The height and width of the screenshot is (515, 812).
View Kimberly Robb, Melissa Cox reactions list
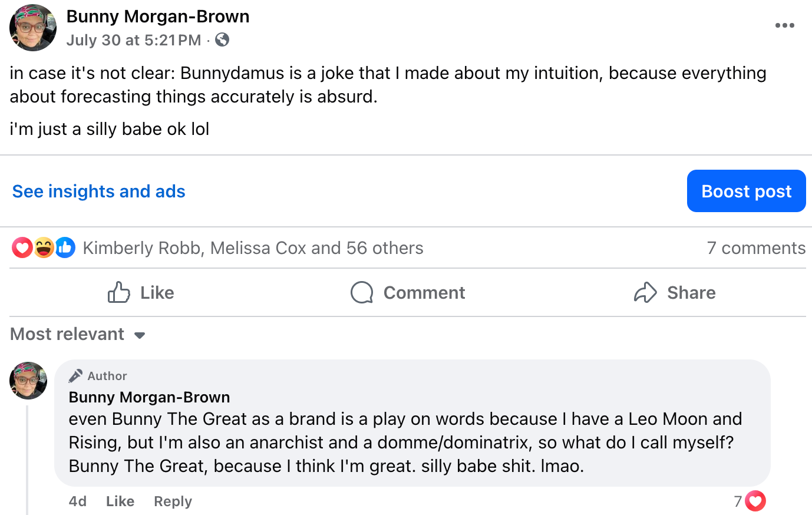tap(253, 248)
